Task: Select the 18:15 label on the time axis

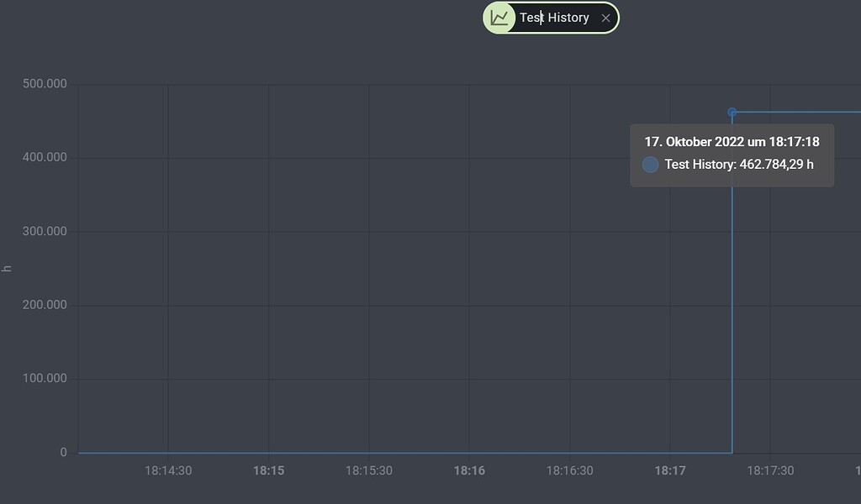Action: 268,470
